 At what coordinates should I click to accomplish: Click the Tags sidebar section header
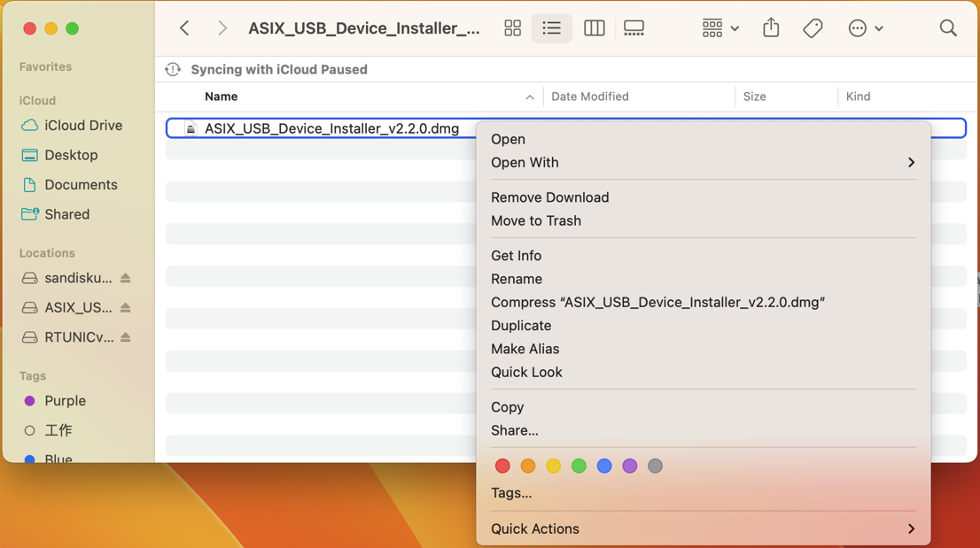[x=33, y=375]
